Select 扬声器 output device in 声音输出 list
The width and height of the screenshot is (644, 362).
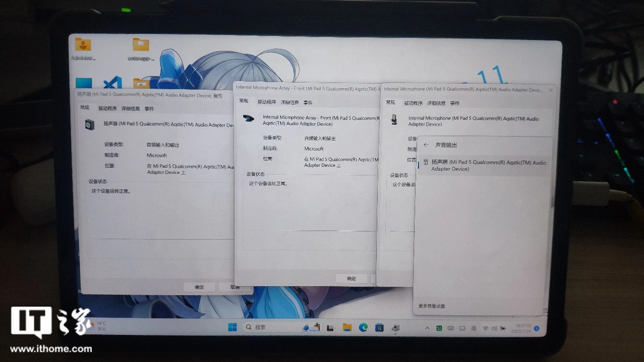point(483,165)
